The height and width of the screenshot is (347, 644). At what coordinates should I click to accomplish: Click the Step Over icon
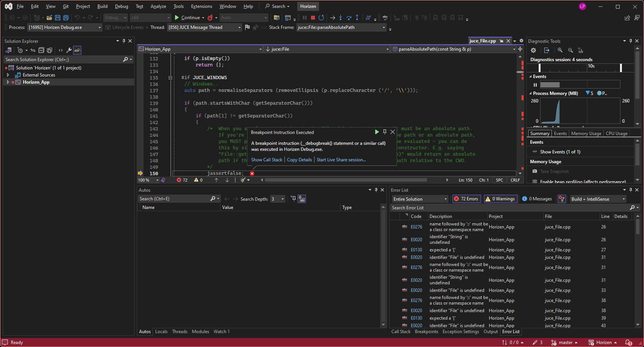click(x=349, y=18)
